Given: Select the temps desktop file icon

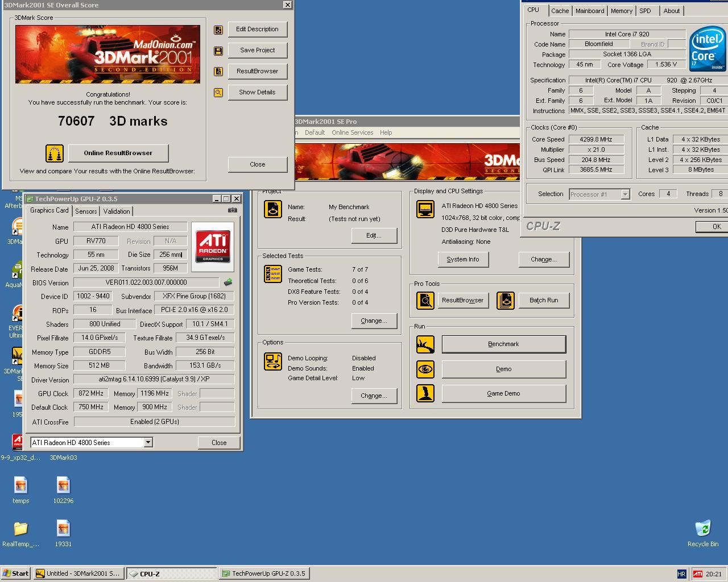Looking at the screenshot, I should pos(20,485).
